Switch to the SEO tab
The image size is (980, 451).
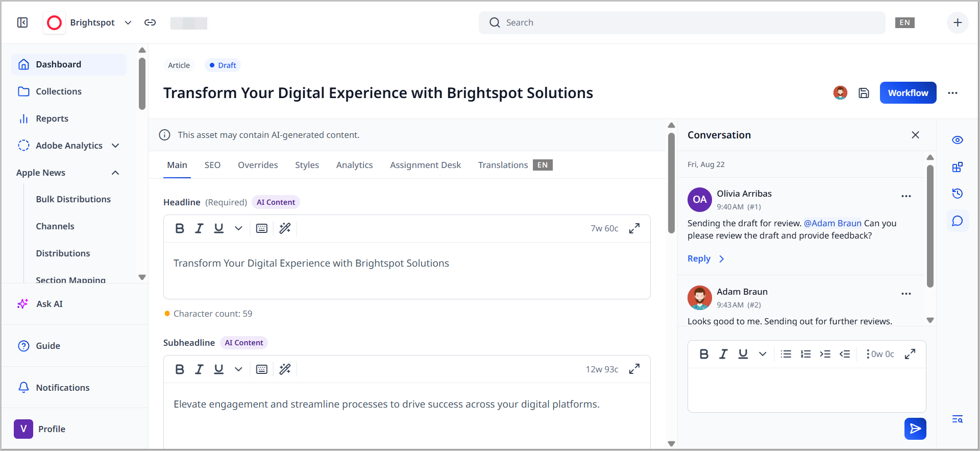pyautogui.click(x=212, y=165)
